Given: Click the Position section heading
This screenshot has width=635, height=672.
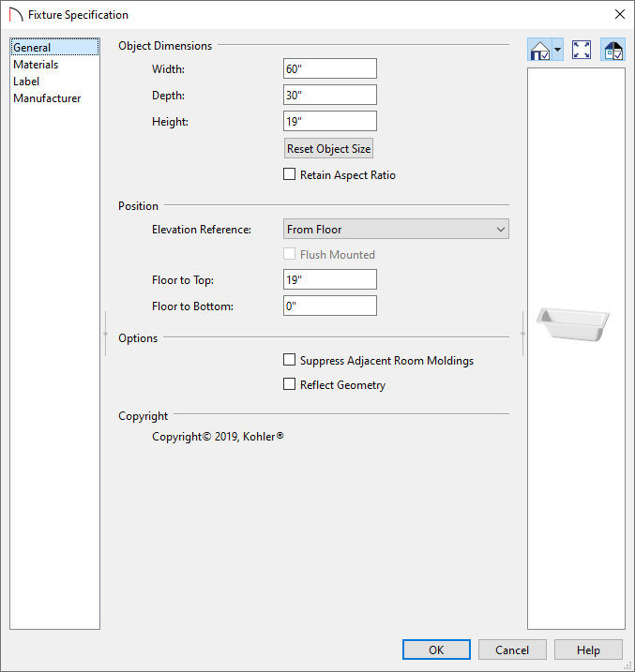Looking at the screenshot, I should (138, 206).
